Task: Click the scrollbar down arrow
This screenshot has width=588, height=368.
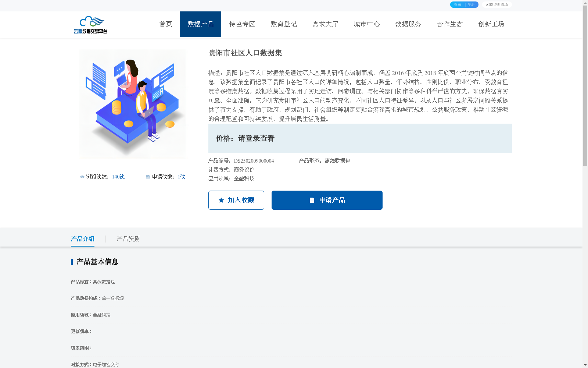Action: pos(585,365)
